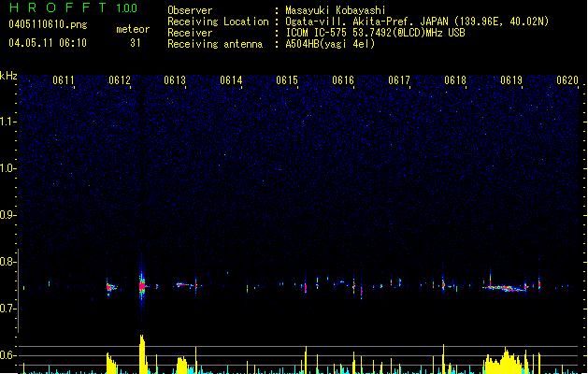Click the 0620 time marker
This screenshot has height=374, width=588.
coord(567,80)
